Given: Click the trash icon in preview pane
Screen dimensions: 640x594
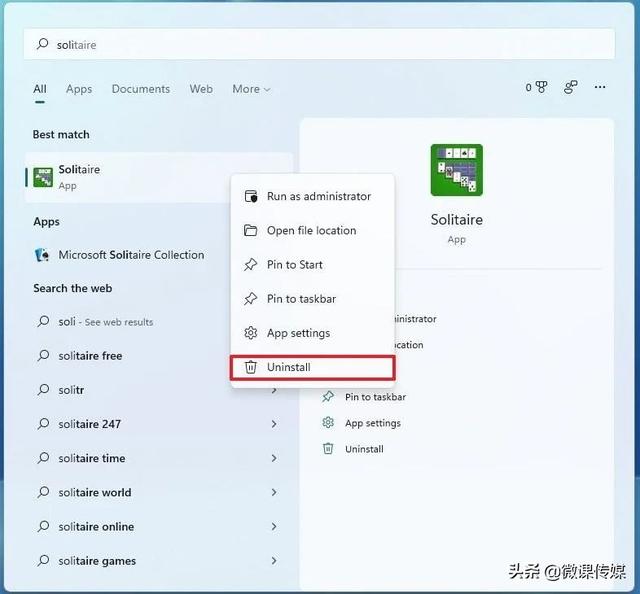Looking at the screenshot, I should point(328,449).
